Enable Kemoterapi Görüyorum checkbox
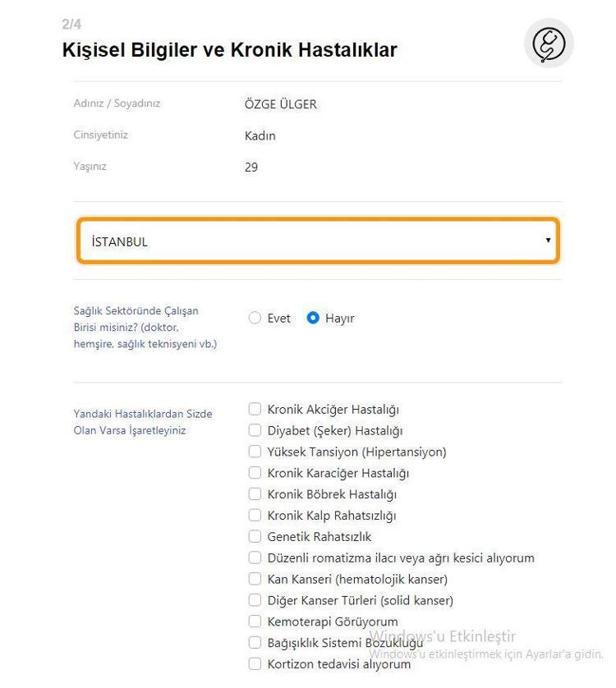This screenshot has width=616, height=688. pyautogui.click(x=255, y=621)
